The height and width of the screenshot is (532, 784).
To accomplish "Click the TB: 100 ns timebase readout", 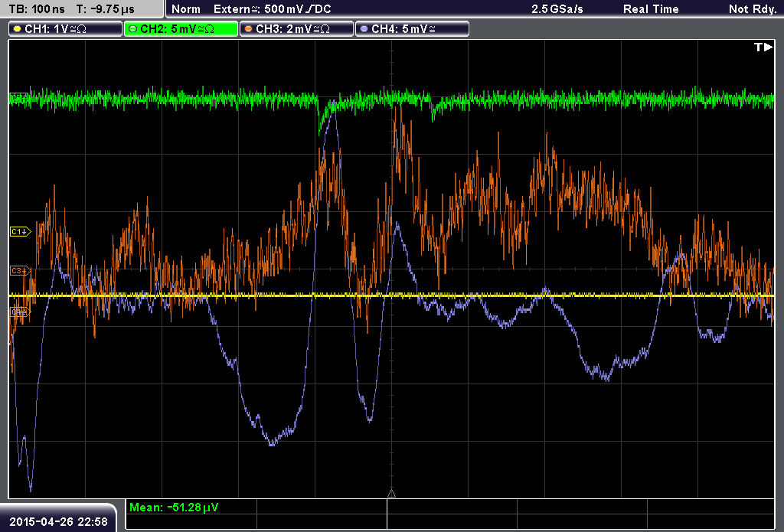I will (x=37, y=9).
